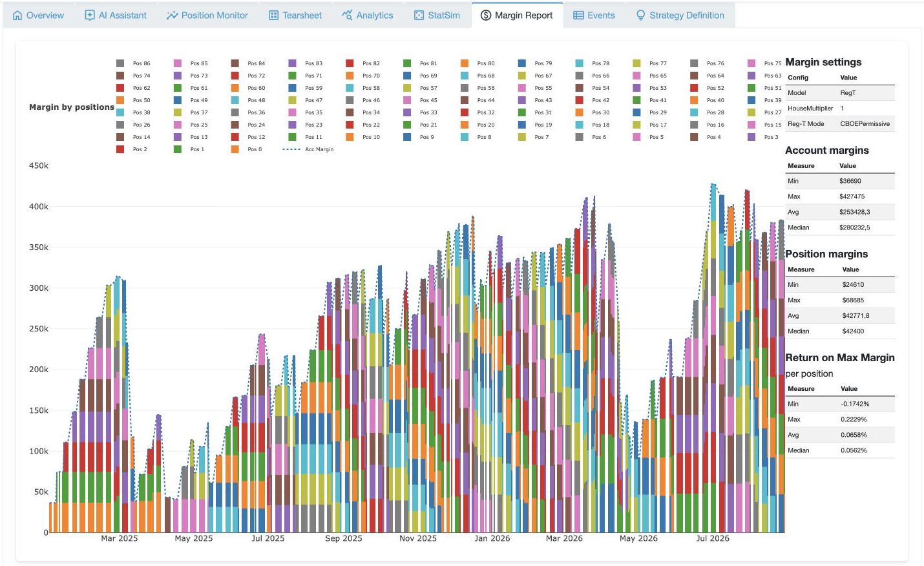The width and height of the screenshot is (924, 566).
Task: Click the Pos 38 legend label
Action: click(x=142, y=112)
